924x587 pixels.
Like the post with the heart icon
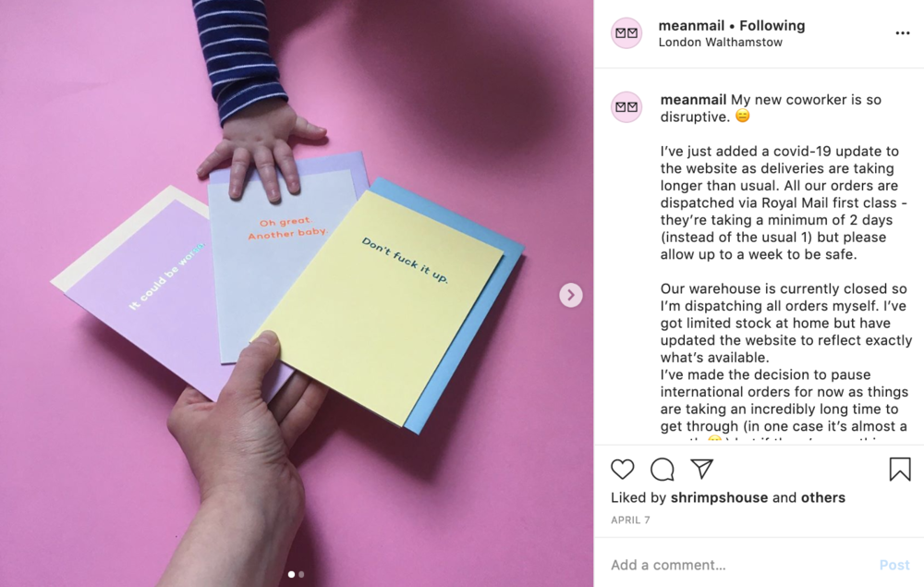(622, 469)
